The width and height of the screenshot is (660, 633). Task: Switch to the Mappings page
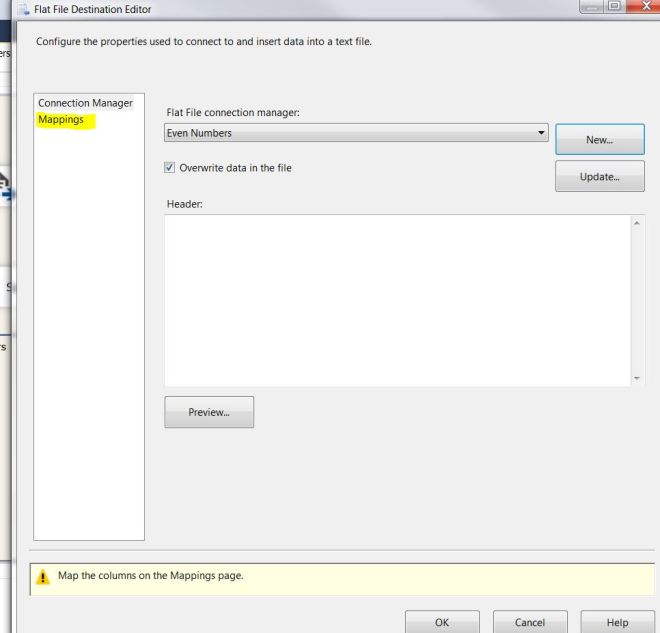click(x=61, y=120)
